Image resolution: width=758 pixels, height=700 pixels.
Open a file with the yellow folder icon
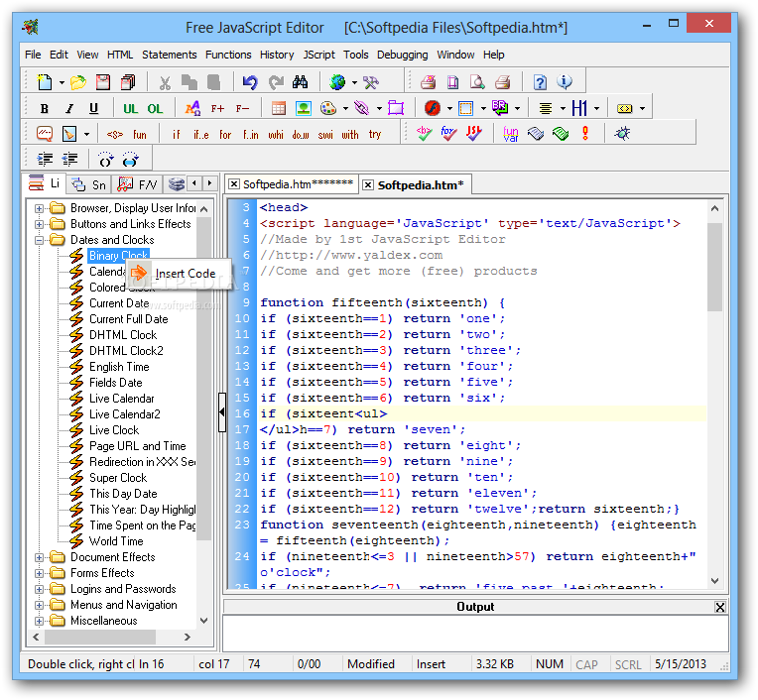[77, 82]
